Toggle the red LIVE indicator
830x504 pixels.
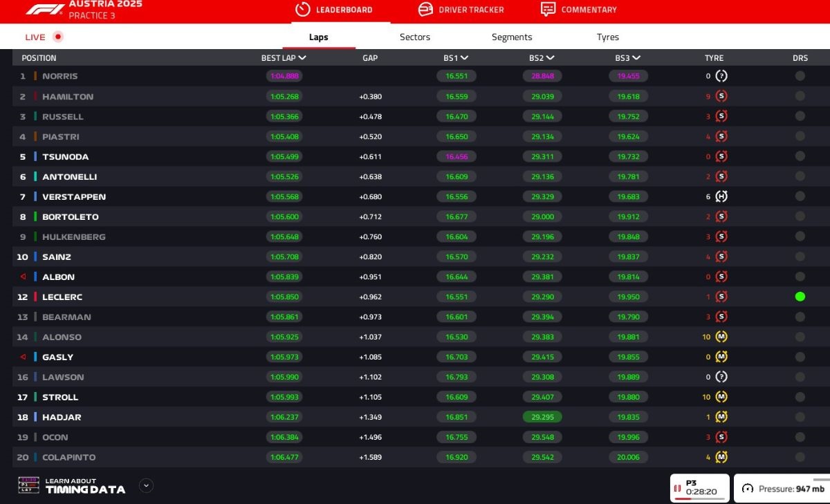coord(58,37)
